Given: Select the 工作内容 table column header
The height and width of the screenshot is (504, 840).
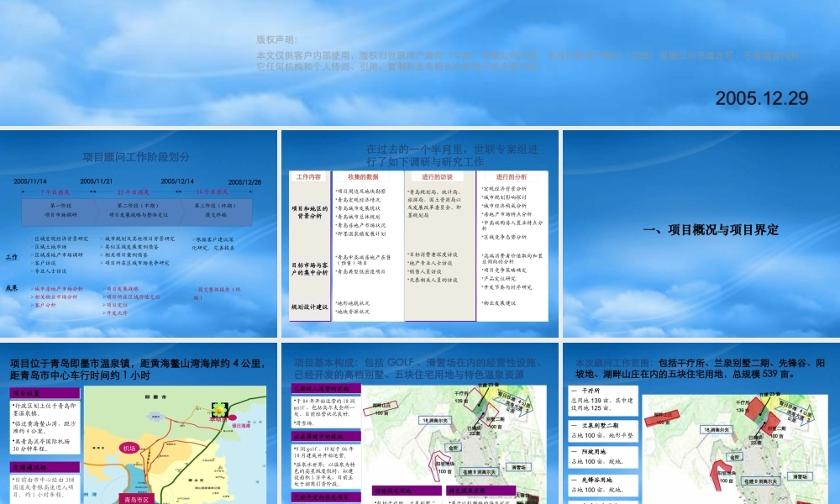Looking at the screenshot, I should [309, 177].
